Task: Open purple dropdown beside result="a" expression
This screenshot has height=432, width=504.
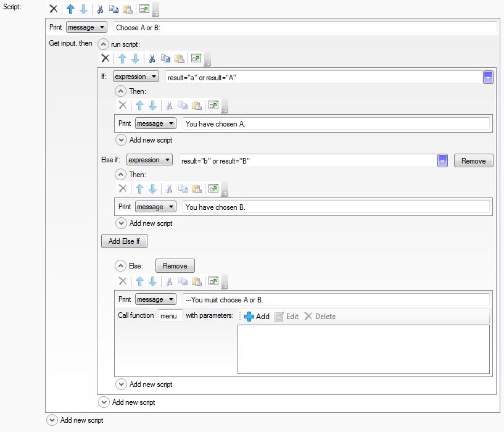Action: point(488,77)
